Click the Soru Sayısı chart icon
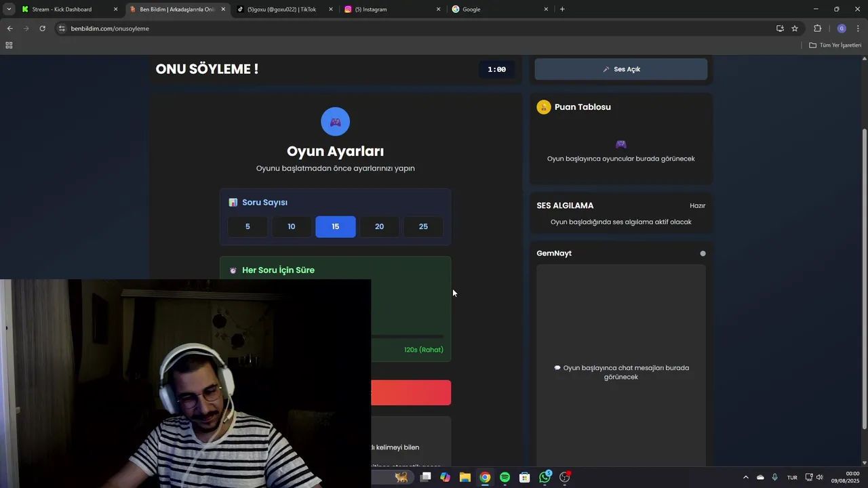The image size is (868, 488). [233, 203]
